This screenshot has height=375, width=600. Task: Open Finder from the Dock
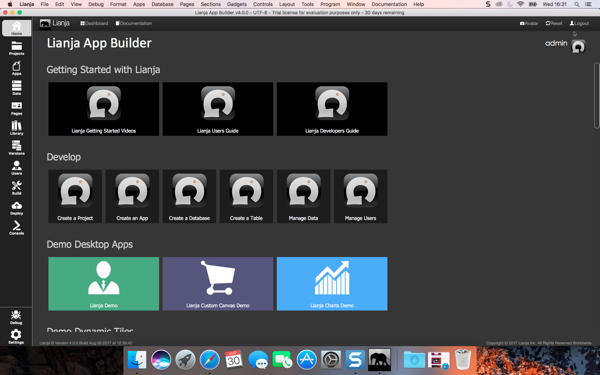click(x=137, y=360)
